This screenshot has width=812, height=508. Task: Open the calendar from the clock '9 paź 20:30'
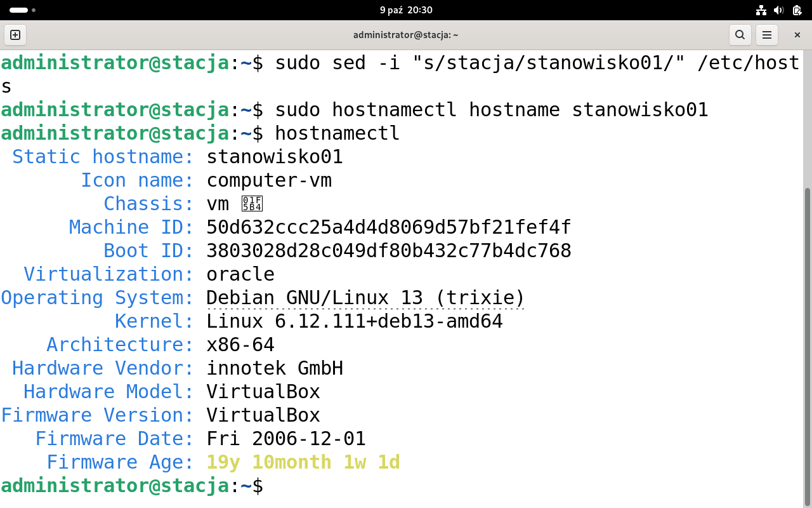[406, 10]
